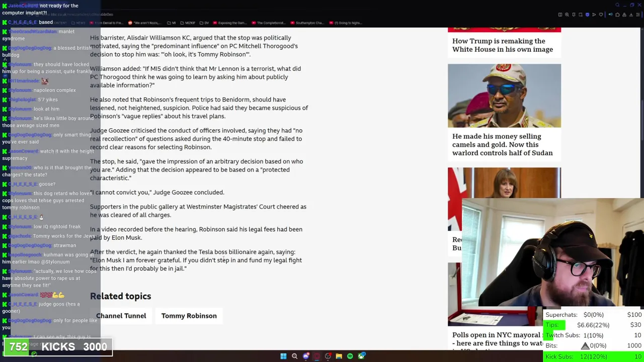
Task: Open the DV bookmarks folder
Action: [204, 23]
